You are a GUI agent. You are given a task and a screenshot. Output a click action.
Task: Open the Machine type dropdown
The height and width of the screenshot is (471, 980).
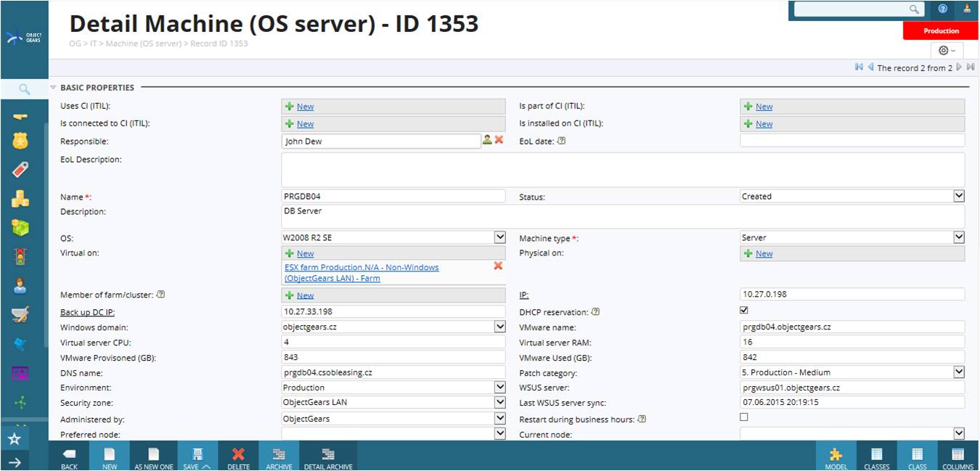point(959,237)
